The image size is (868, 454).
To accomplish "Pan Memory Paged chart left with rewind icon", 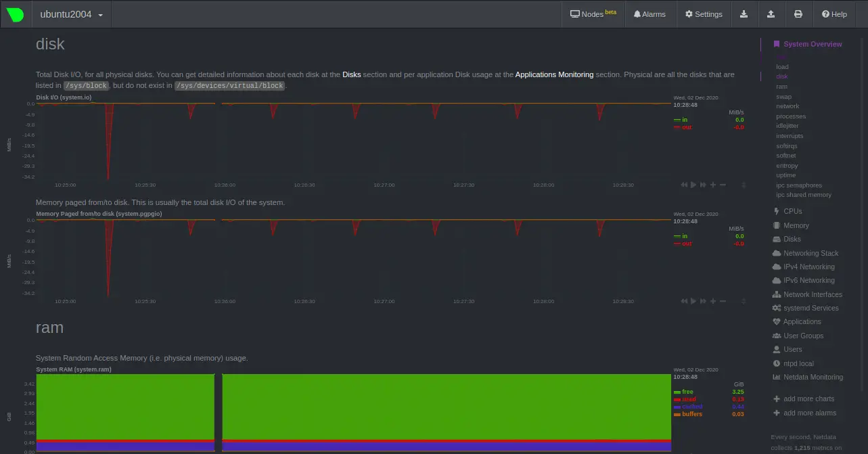I will tap(684, 301).
